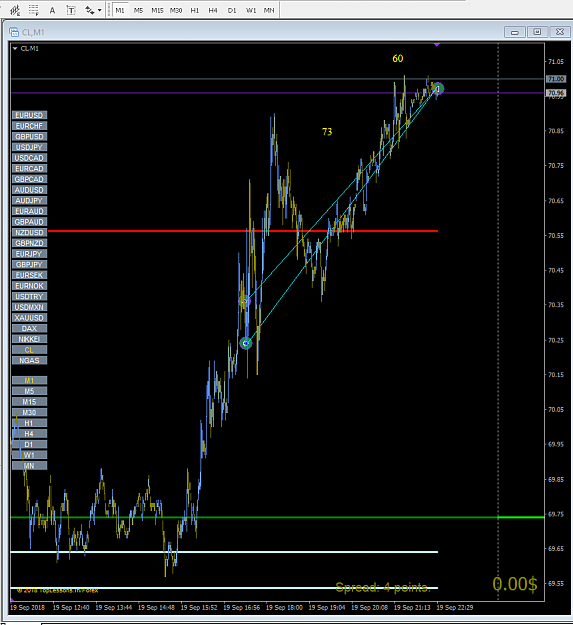Load the EURAUD symbol button
This screenshot has width=573, height=625.
29,211
